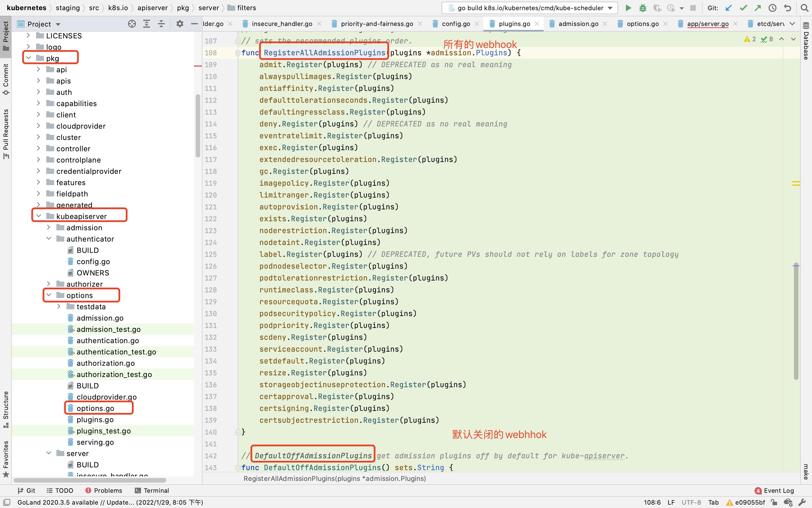The height and width of the screenshot is (508, 812).
Task: Open the TODO tool window
Action: coord(60,491)
